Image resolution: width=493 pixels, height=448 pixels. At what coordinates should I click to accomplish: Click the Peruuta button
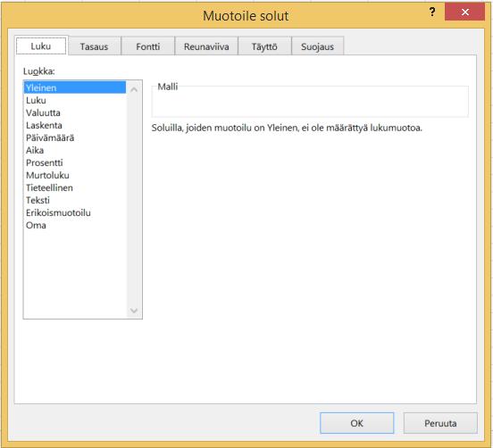coord(440,423)
